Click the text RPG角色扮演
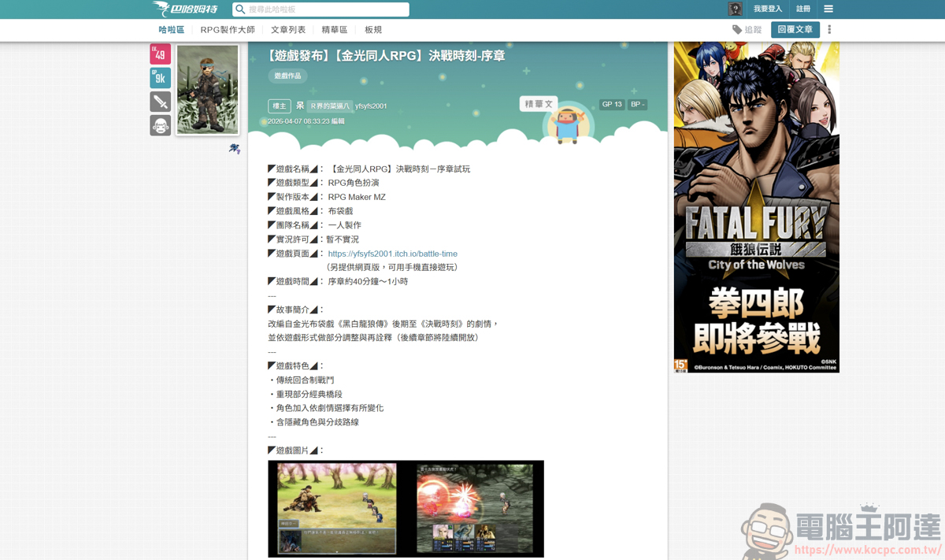Screen dimensions: 945x560 click(x=354, y=183)
